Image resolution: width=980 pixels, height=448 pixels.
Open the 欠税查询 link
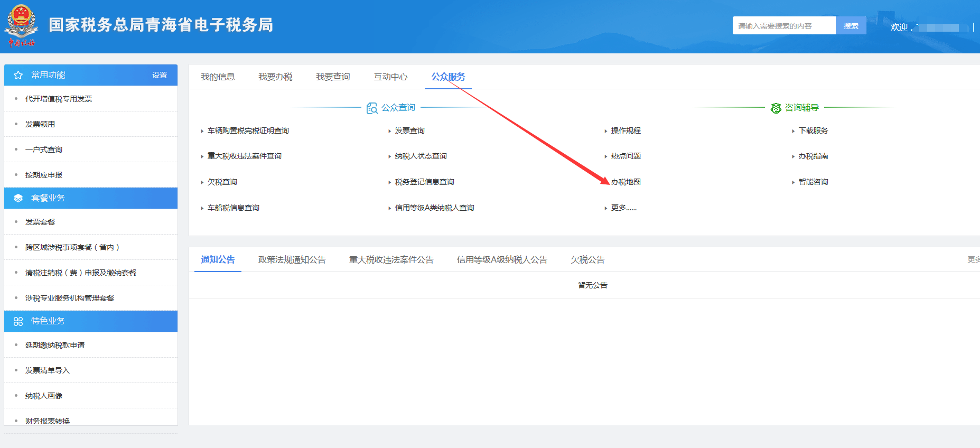click(222, 182)
